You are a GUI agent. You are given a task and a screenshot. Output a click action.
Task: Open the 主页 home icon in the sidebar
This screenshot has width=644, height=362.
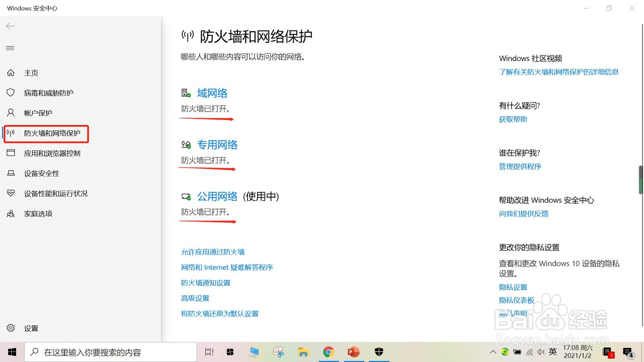point(10,73)
